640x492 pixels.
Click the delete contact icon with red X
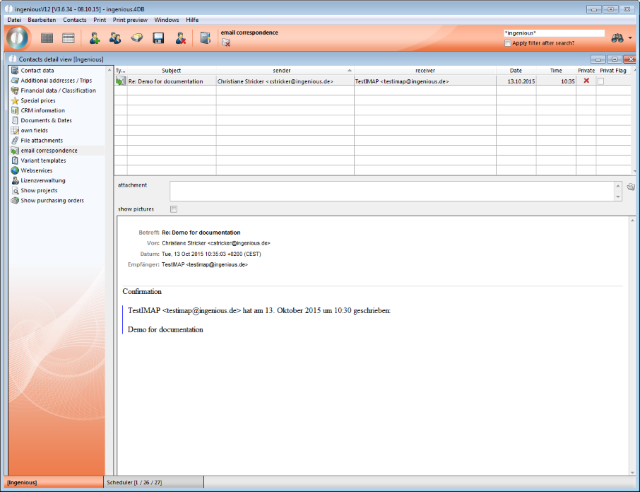pyautogui.click(x=180, y=38)
